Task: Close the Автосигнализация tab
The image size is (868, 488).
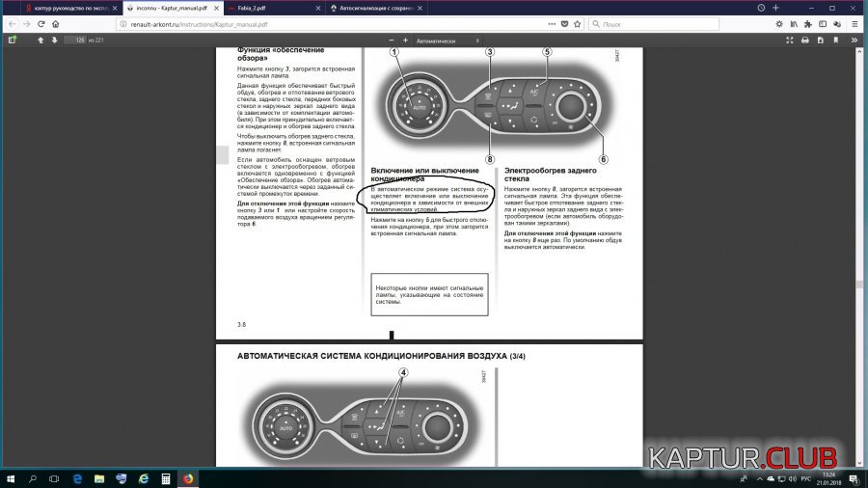Action: pyautogui.click(x=420, y=9)
